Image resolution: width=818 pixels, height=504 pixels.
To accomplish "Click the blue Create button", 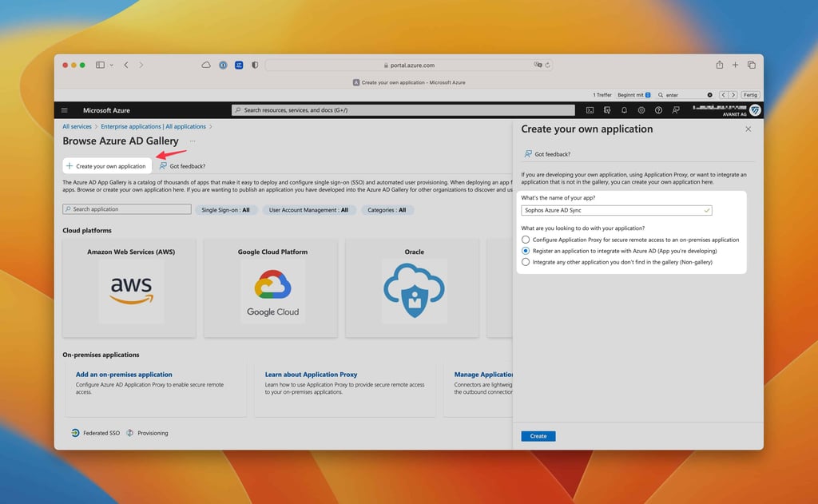I will pyautogui.click(x=538, y=435).
